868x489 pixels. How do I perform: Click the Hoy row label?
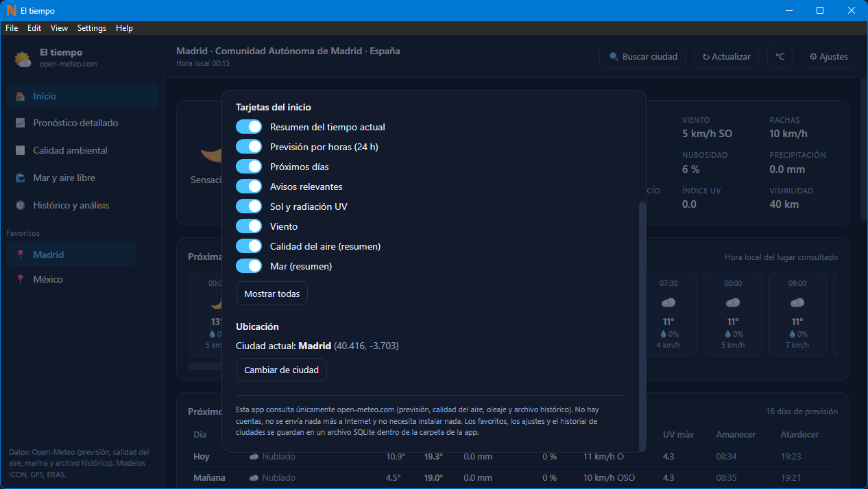tap(202, 457)
